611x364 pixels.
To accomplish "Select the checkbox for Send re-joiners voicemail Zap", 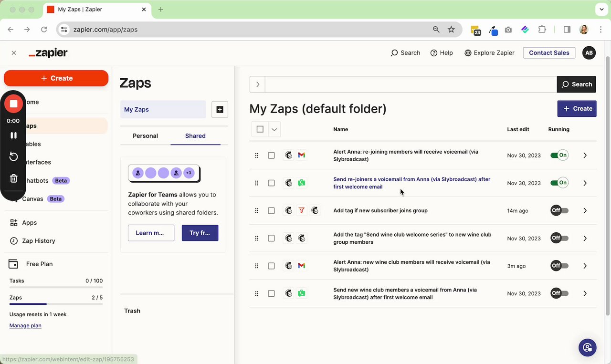I will (272, 183).
